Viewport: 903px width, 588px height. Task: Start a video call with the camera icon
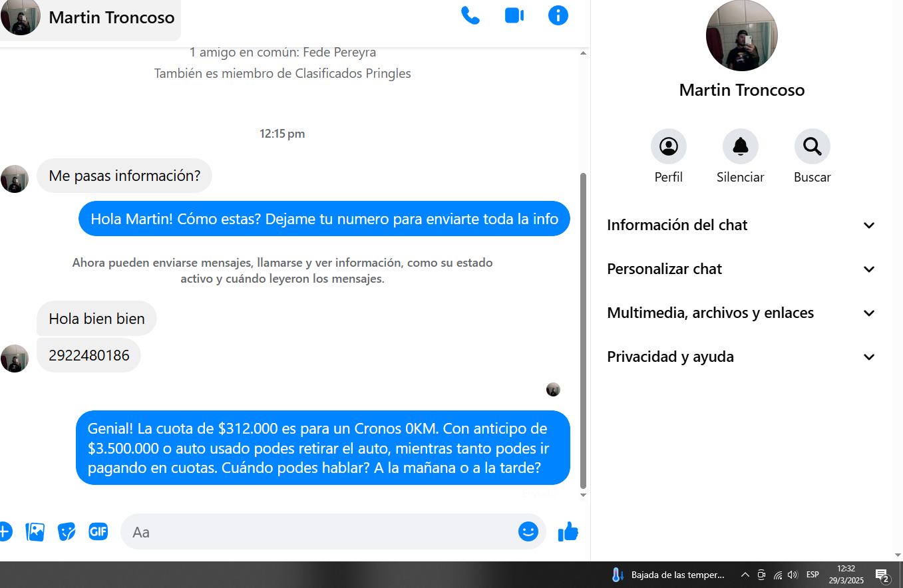(x=514, y=16)
